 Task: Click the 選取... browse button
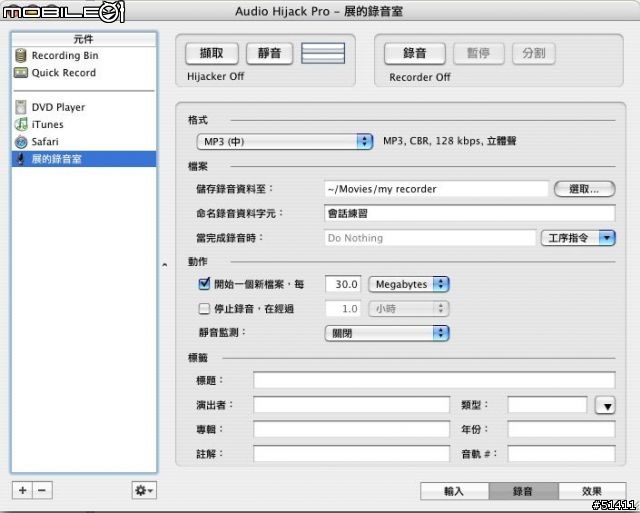click(584, 189)
